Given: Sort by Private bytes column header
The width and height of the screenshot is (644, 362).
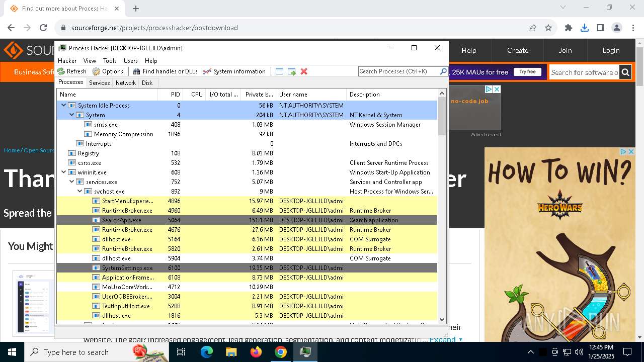Looking at the screenshot, I should [259, 95].
